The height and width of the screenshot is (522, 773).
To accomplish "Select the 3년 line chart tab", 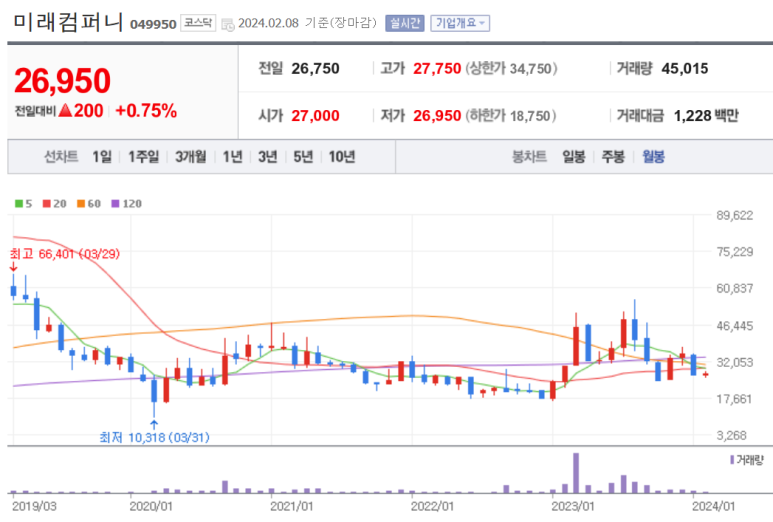I will 268,157.
